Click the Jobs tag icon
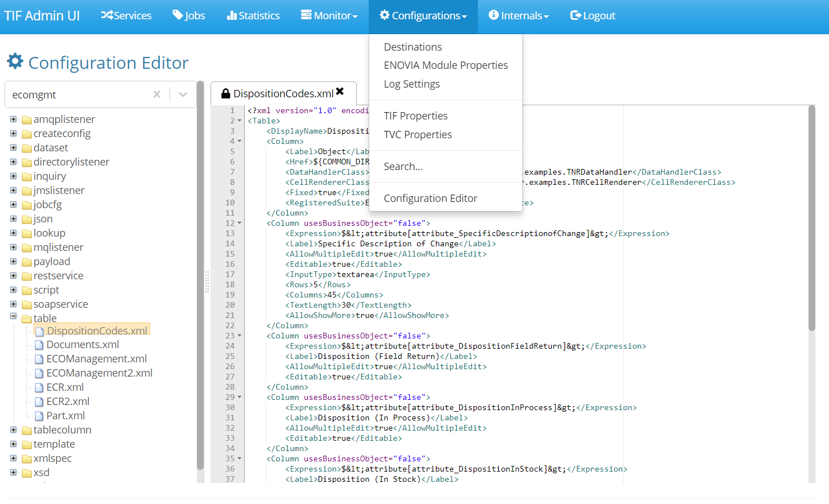This screenshot has width=829, height=504. (178, 15)
